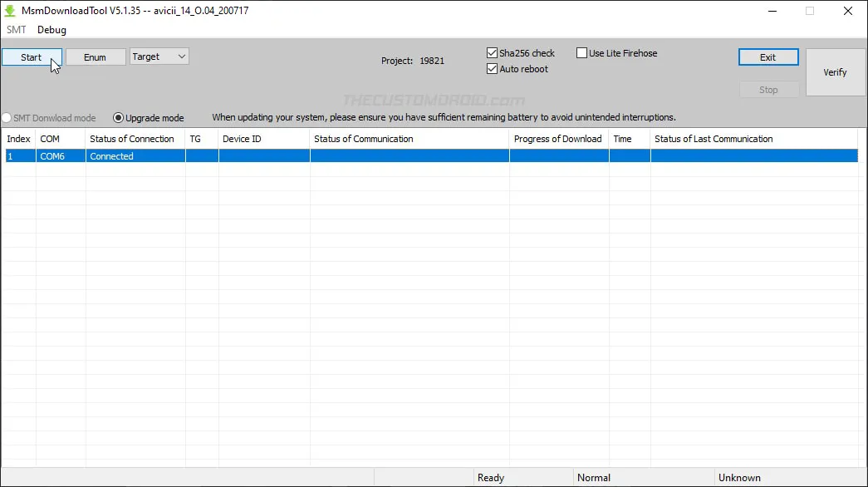Open the Debug menu

[51, 29]
